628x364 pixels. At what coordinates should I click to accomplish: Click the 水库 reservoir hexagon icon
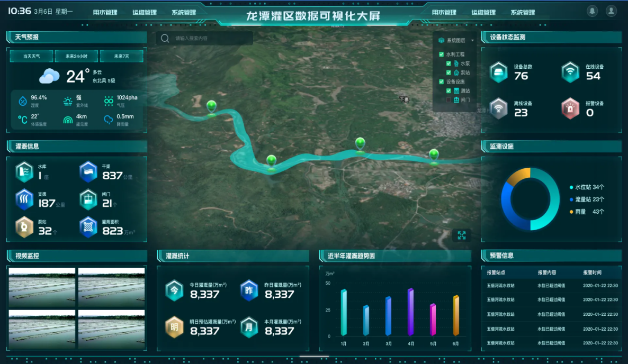(x=24, y=171)
